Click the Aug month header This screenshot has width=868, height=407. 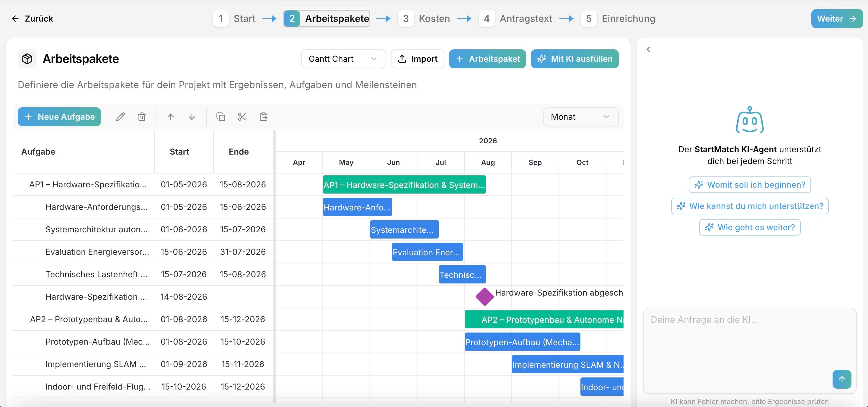pyautogui.click(x=488, y=163)
